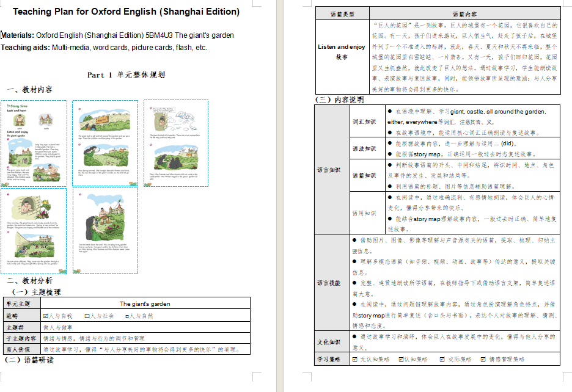Screen dimensions: 572x392
Task: Click the '文化知识' row header cell
Action: [x=332, y=342]
